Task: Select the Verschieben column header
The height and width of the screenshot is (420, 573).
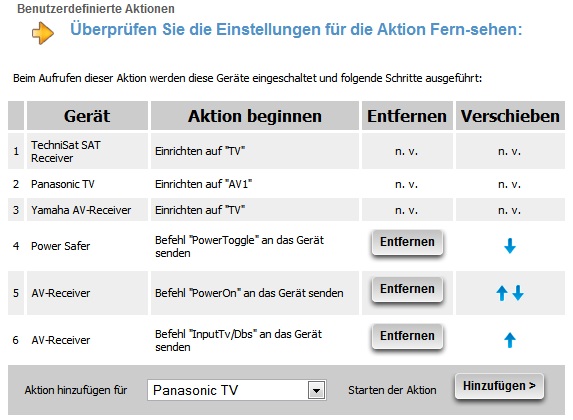Action: [510, 116]
